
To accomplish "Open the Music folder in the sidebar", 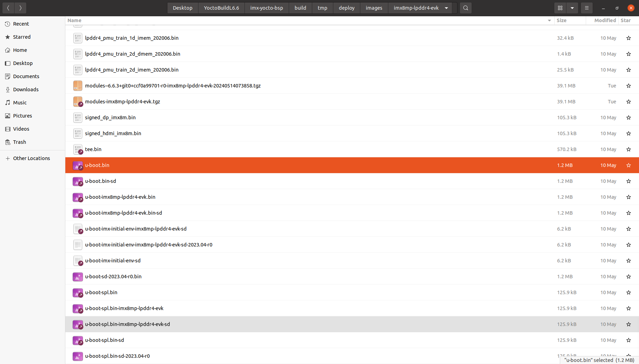I will 20,102.
